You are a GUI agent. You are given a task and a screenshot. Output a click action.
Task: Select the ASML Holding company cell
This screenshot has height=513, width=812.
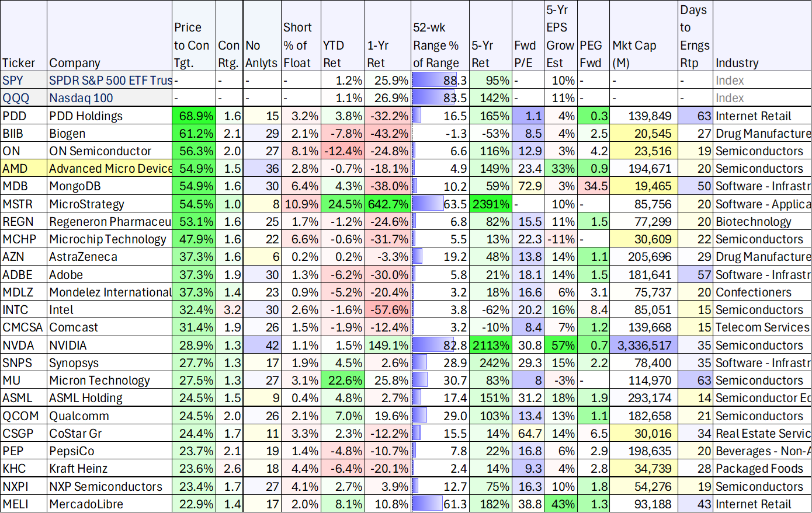[x=110, y=398]
